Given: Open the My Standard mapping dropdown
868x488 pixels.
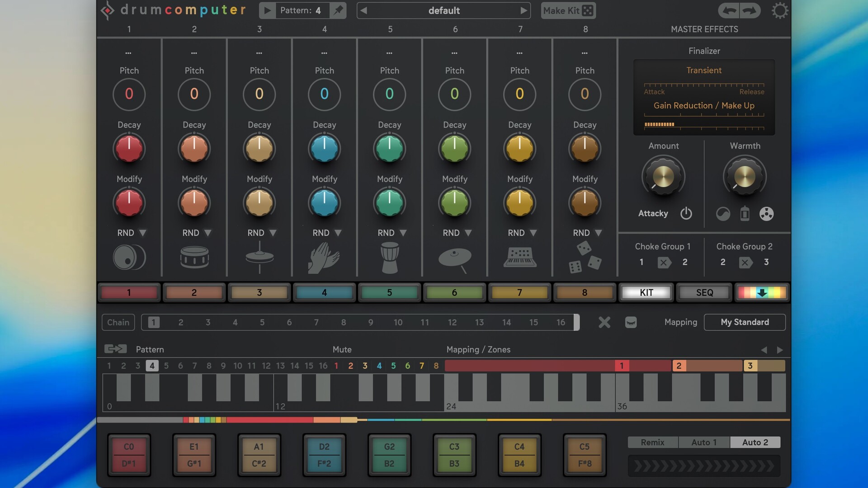Looking at the screenshot, I should point(745,322).
